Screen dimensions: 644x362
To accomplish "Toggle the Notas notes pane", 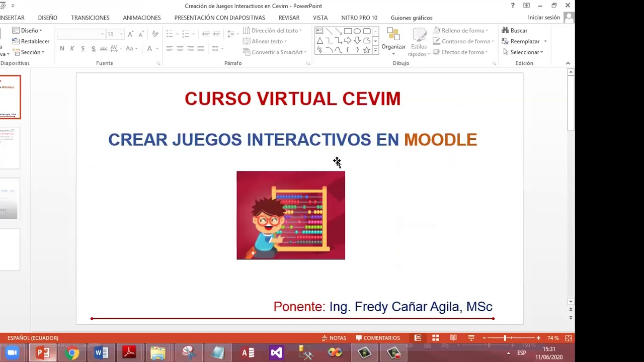I will 334,338.
